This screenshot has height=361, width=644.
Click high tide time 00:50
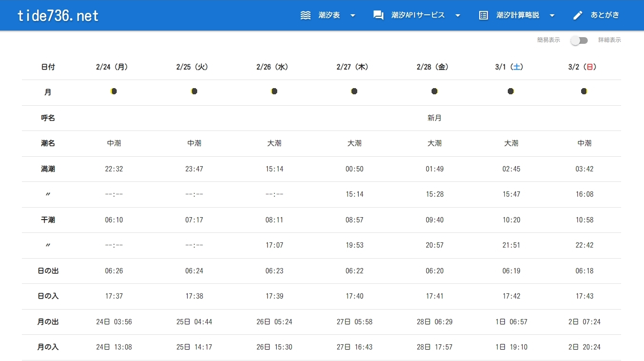pyautogui.click(x=354, y=169)
